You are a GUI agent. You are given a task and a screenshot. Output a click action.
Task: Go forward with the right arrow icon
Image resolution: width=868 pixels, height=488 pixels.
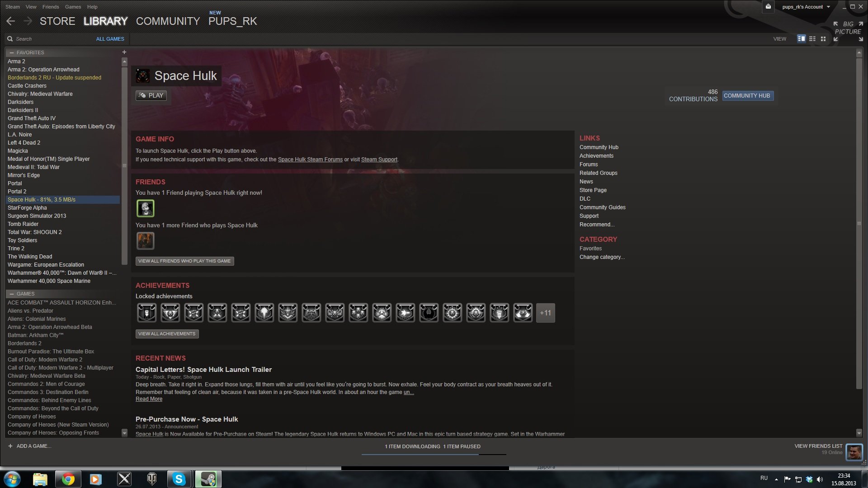[x=28, y=21]
